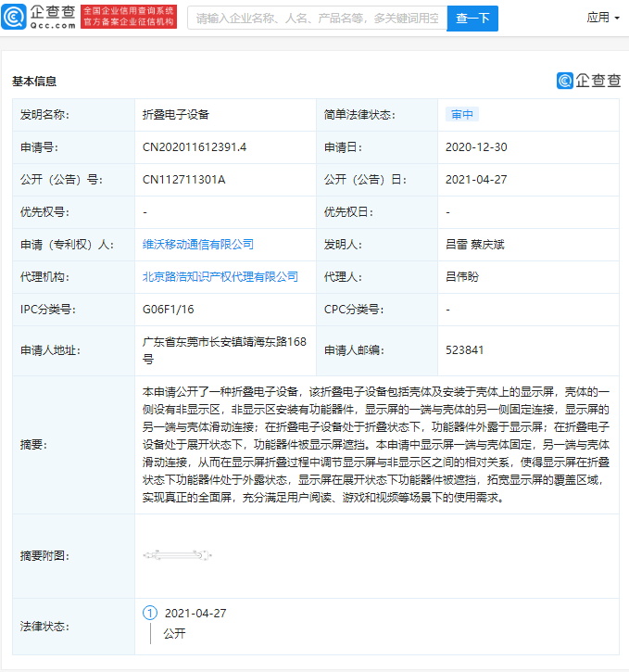This screenshot has height=672, width=629.
Task: Click the agent name 吕伟盼
Action: coord(462,277)
